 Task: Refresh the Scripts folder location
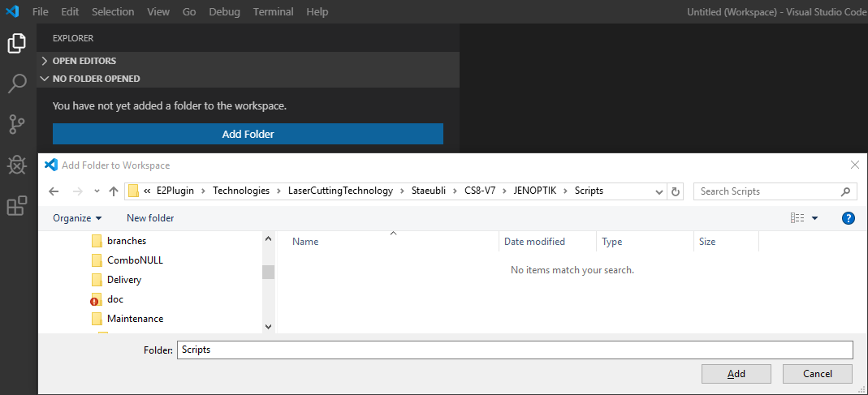tap(676, 191)
